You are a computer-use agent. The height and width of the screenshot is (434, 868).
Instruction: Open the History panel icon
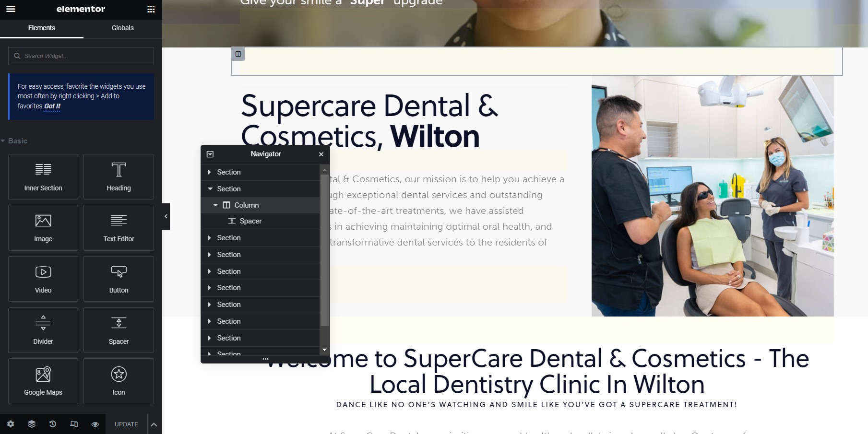[x=53, y=424]
